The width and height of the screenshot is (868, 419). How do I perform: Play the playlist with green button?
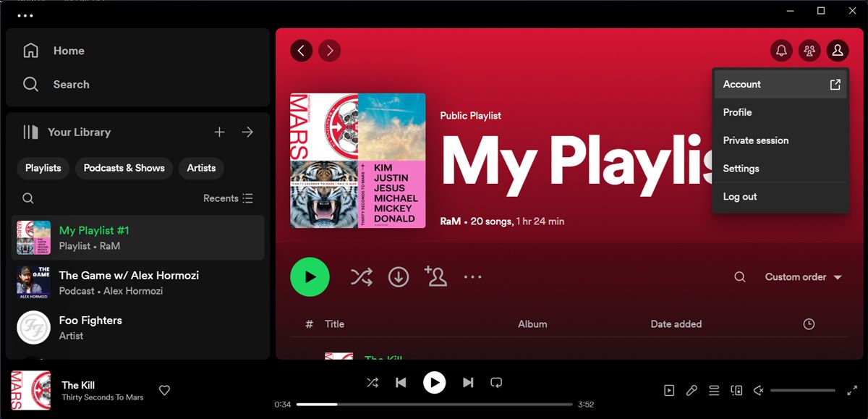[310, 276]
